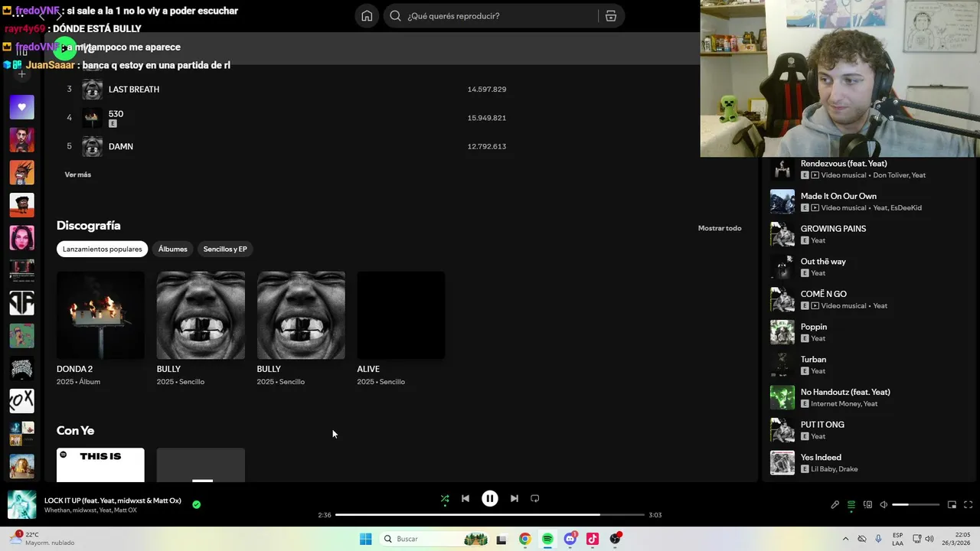Open Google Chrome from the taskbar
980x551 pixels.
click(524, 539)
